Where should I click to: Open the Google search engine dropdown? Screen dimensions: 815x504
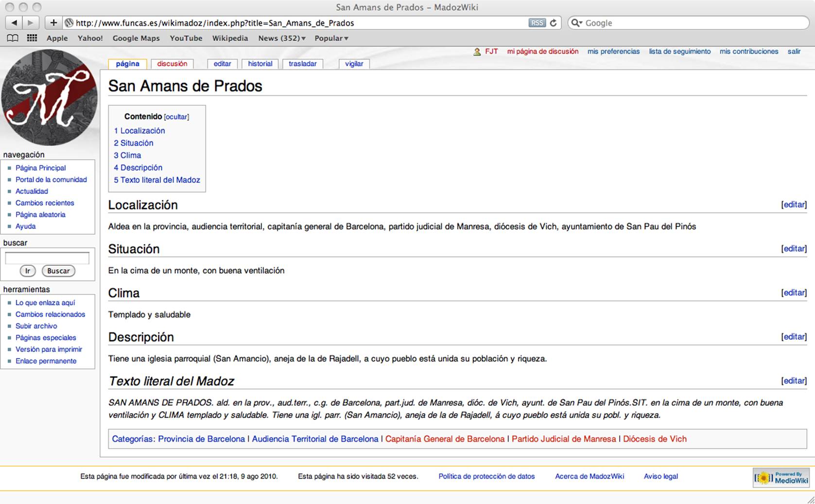click(576, 23)
